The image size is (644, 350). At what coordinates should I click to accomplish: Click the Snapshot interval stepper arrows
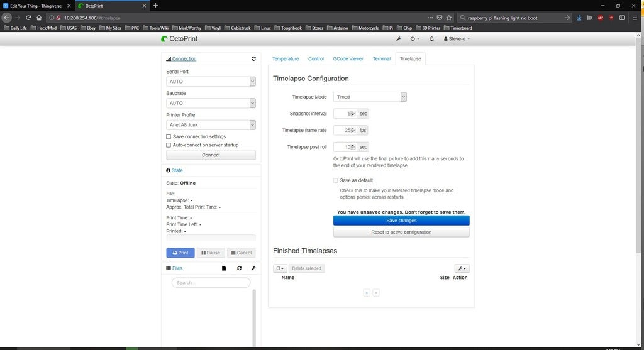[353, 114]
